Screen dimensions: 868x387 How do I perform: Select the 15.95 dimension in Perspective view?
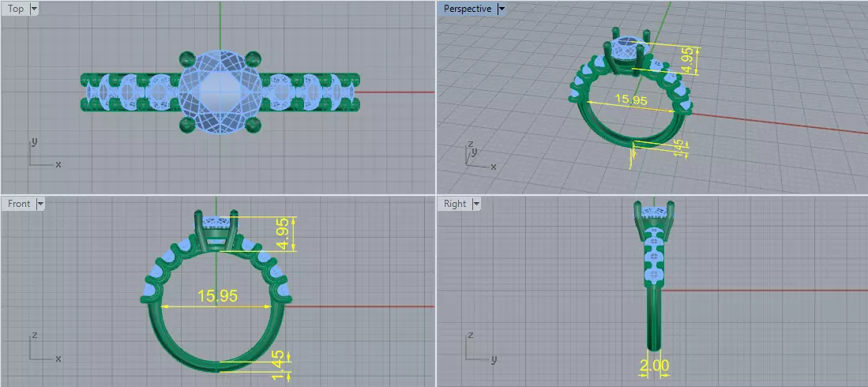pyautogui.click(x=630, y=100)
